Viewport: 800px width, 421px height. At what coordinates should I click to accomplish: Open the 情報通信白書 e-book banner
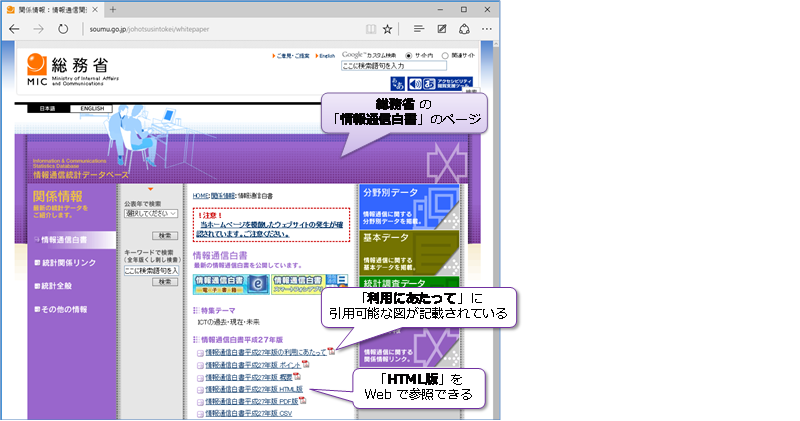coord(231,284)
